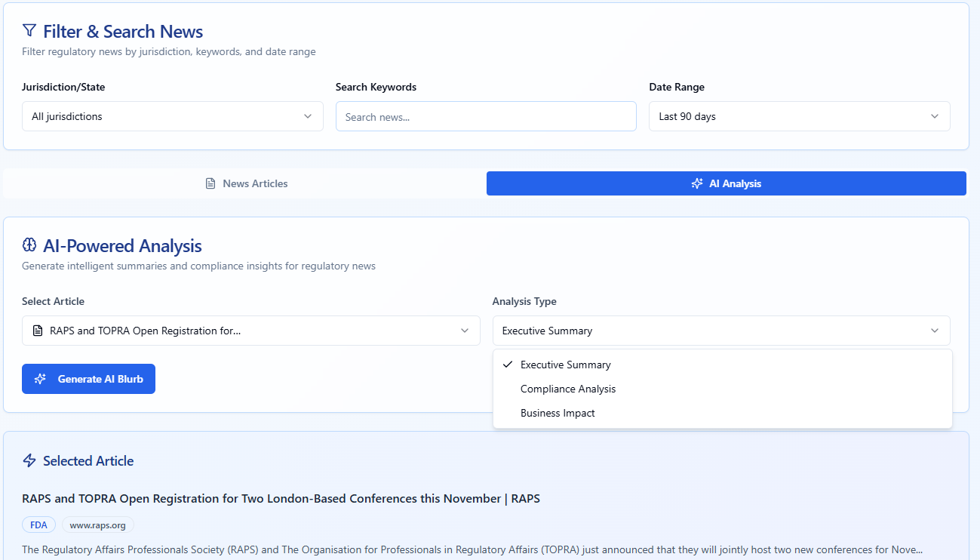The width and height of the screenshot is (980, 560).
Task: Click checkmark next to Executive Summary option
Action: (x=508, y=365)
